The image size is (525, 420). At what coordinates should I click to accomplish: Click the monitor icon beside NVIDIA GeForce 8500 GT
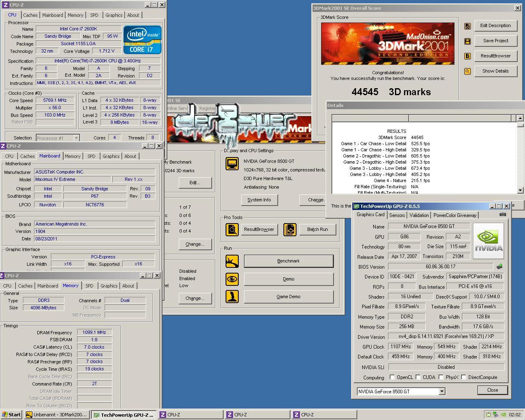232,164
